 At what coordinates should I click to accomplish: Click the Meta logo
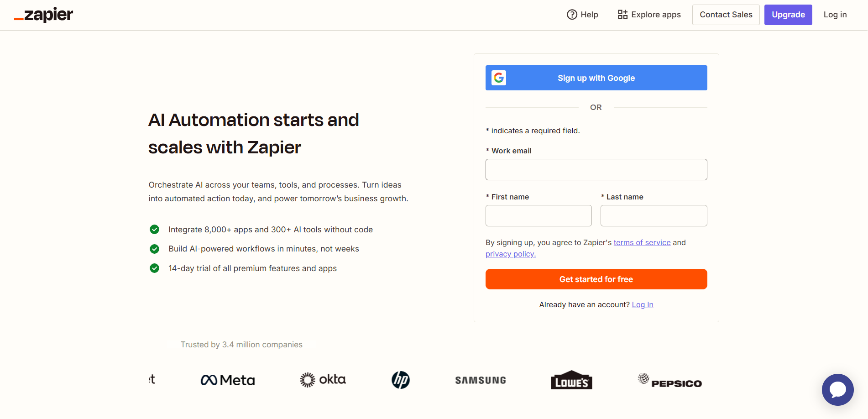[x=228, y=380]
